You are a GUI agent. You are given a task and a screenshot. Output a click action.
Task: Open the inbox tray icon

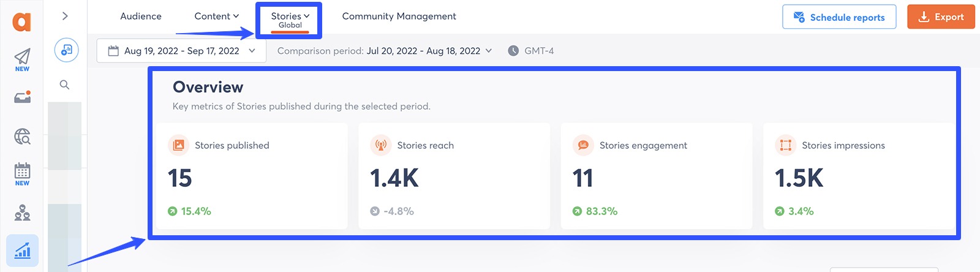pyautogui.click(x=22, y=97)
